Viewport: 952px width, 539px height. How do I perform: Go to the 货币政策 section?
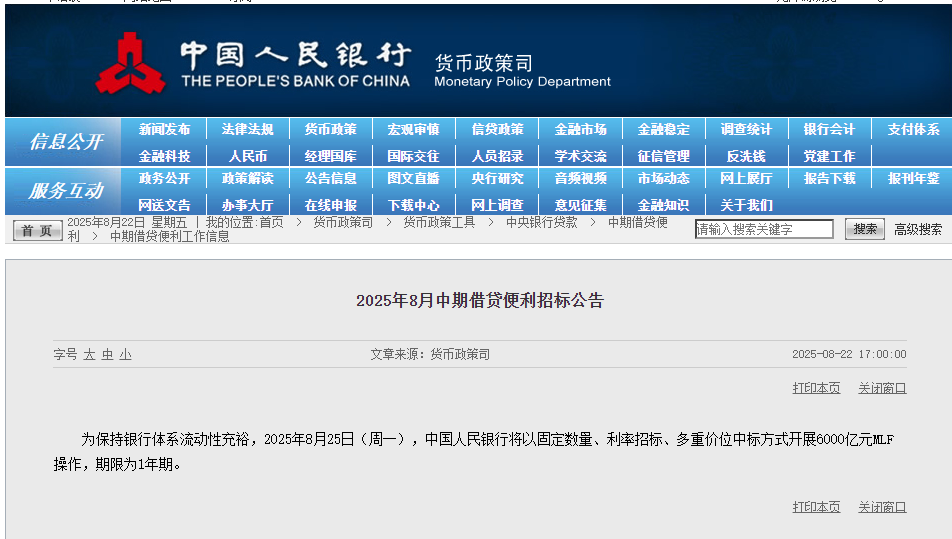tap(330, 129)
